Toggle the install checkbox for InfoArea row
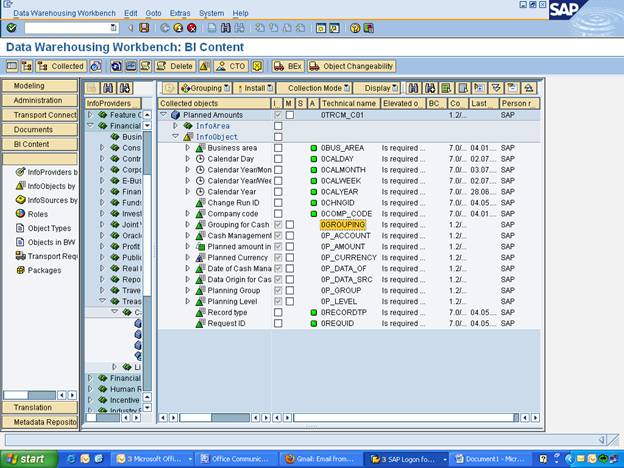The width and height of the screenshot is (624, 468). click(x=278, y=126)
